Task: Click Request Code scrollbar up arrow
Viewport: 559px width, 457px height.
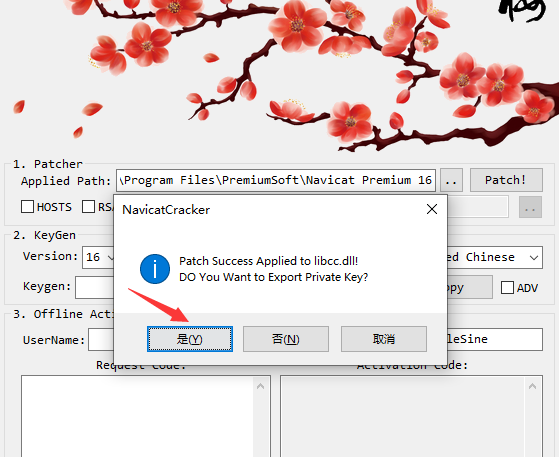Action: pos(261,386)
